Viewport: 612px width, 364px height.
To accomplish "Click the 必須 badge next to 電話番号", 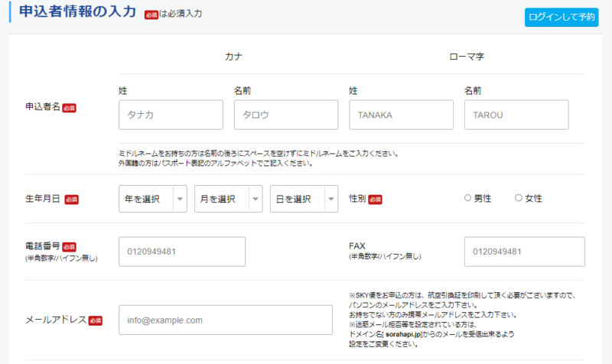I will tap(70, 246).
